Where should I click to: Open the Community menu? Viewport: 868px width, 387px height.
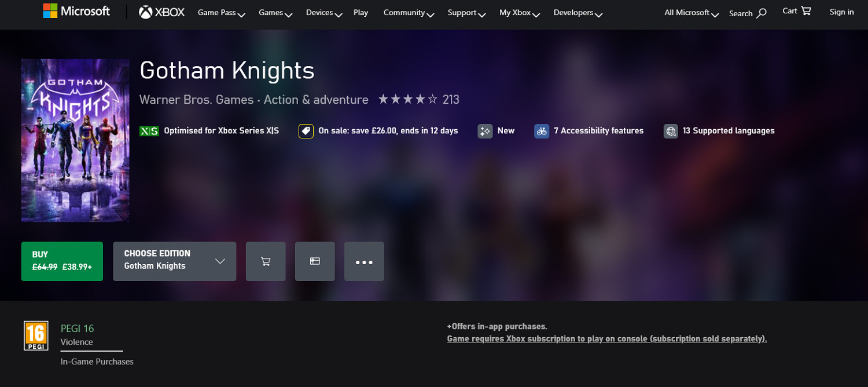pyautogui.click(x=409, y=13)
